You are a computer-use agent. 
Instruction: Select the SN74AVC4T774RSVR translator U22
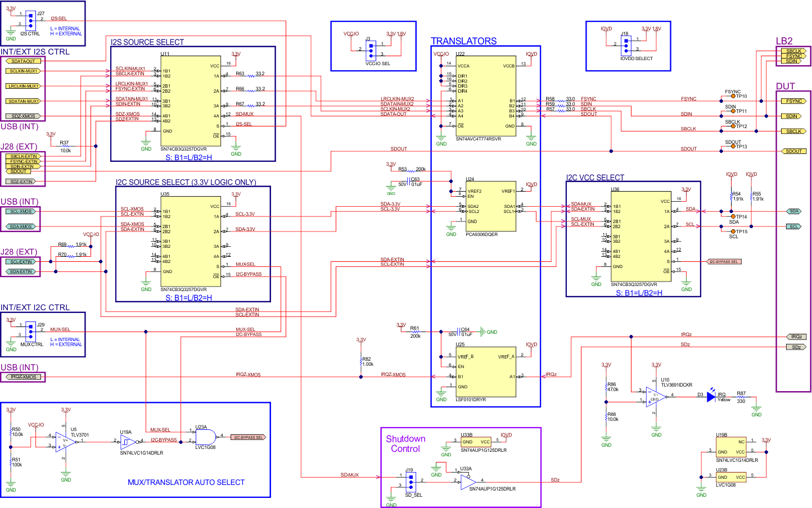pyautogui.click(x=485, y=96)
